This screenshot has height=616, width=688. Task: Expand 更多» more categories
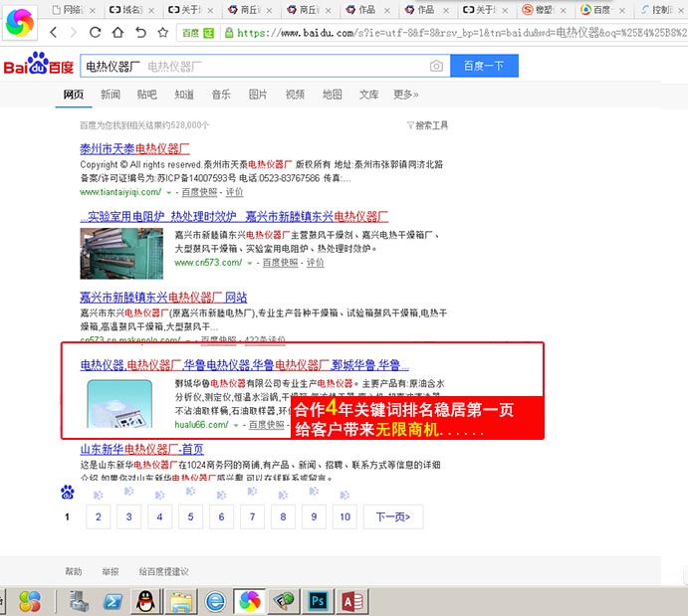point(406,95)
